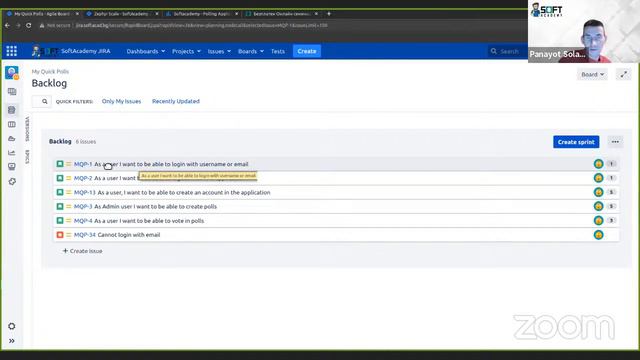Open issue link MQP-34
Image resolution: width=640 pixels, height=360 pixels.
[x=84, y=235]
